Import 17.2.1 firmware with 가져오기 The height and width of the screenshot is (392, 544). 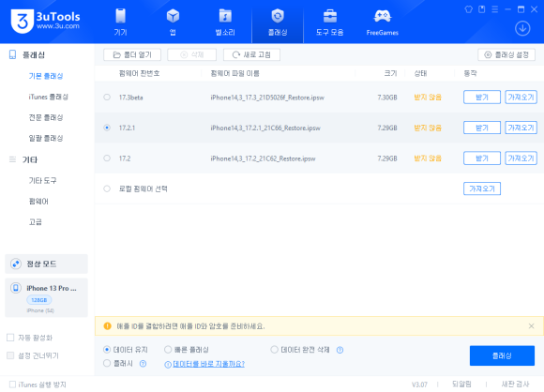coord(521,128)
